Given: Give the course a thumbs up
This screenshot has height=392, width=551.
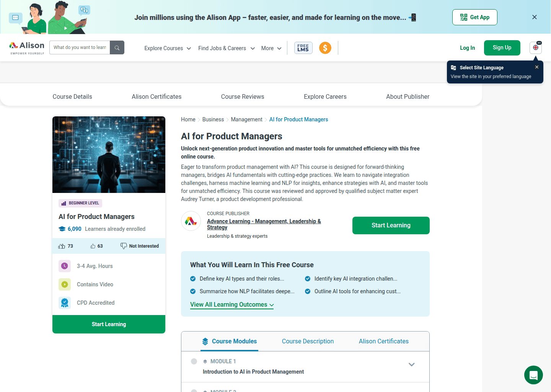Looking at the screenshot, I should pos(62,246).
